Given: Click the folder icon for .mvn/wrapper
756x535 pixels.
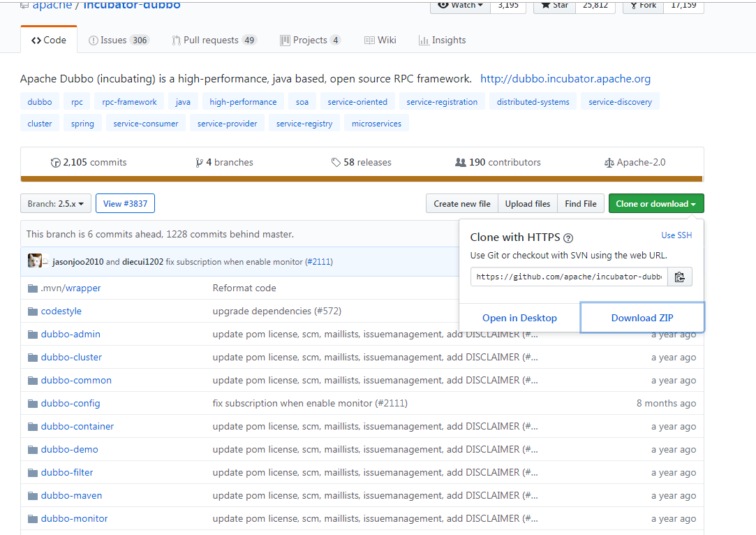Looking at the screenshot, I should tap(33, 288).
